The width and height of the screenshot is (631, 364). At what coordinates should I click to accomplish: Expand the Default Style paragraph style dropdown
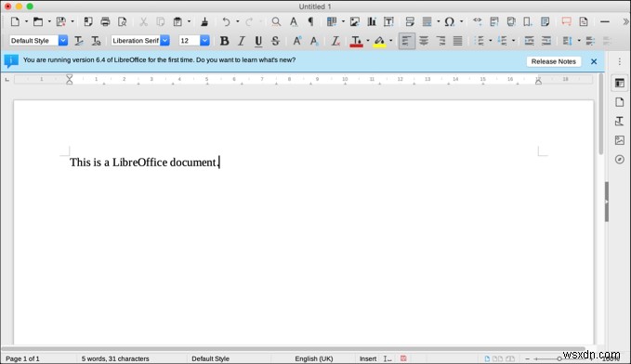coord(63,41)
